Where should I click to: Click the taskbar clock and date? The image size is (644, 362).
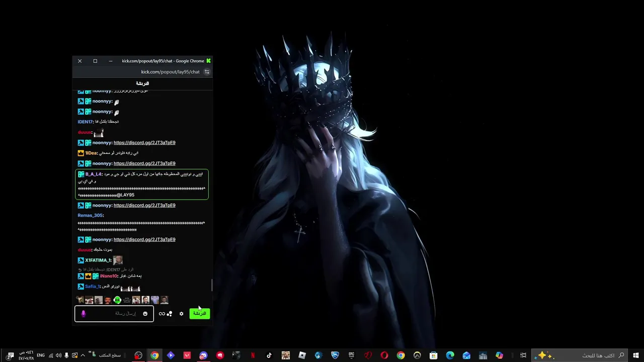click(x=26, y=355)
